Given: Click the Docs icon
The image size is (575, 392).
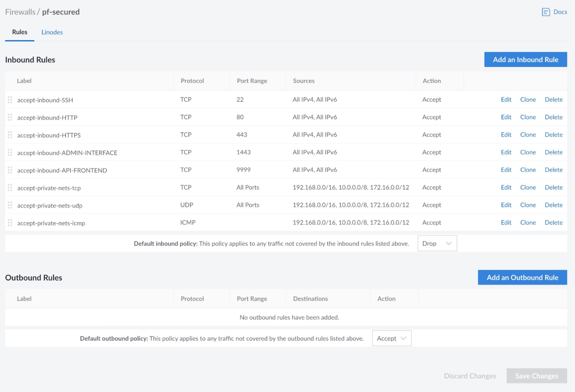Looking at the screenshot, I should coord(546,12).
